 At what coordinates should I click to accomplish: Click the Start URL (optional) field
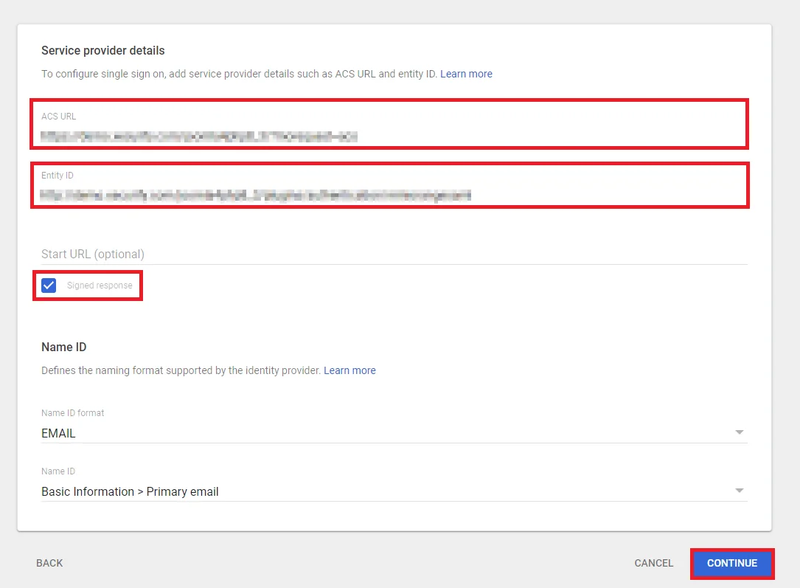pyautogui.click(x=390, y=254)
